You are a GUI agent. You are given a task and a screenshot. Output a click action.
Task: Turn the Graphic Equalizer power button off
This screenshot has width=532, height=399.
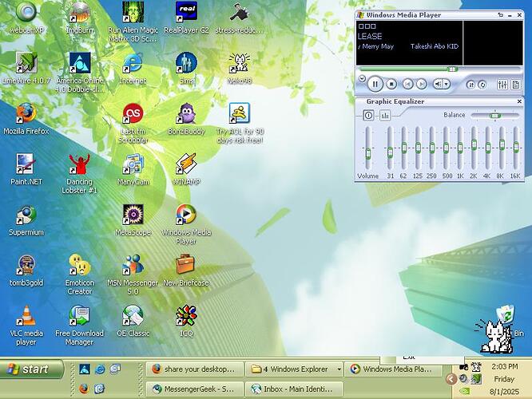(x=368, y=116)
